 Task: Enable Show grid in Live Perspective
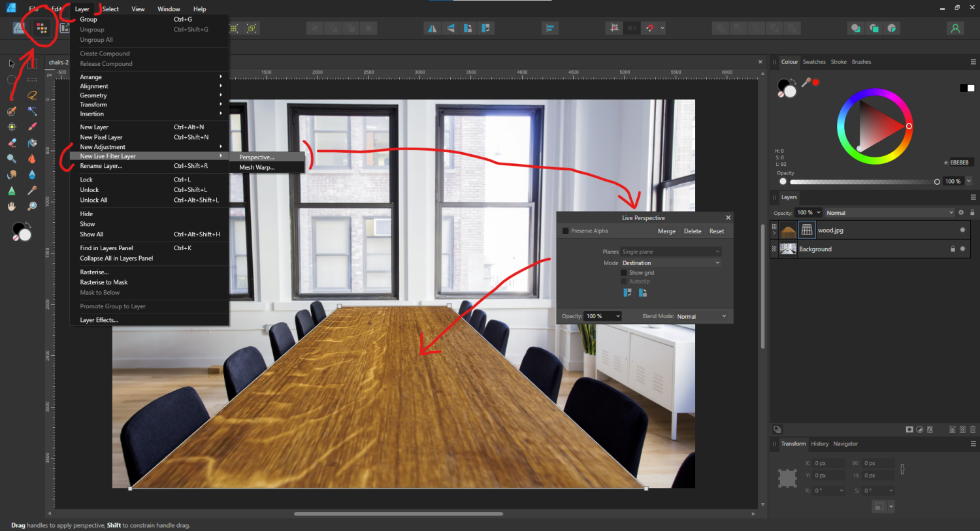tap(623, 272)
